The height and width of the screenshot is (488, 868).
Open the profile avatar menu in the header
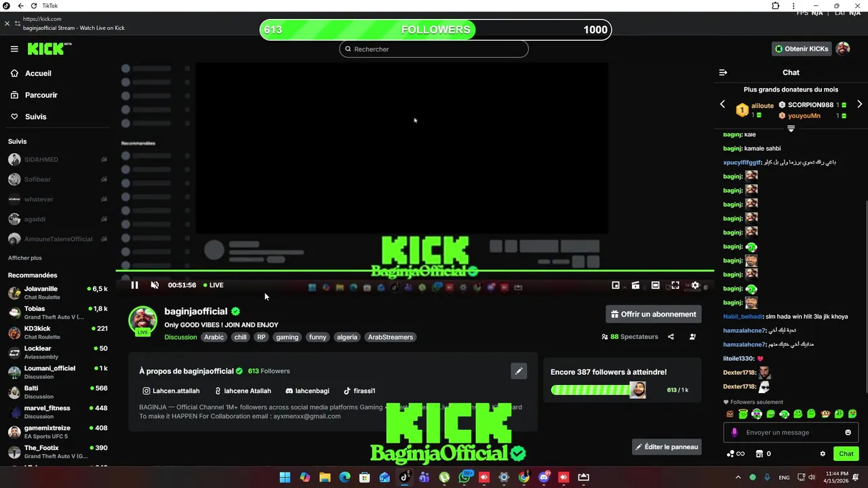(x=843, y=49)
